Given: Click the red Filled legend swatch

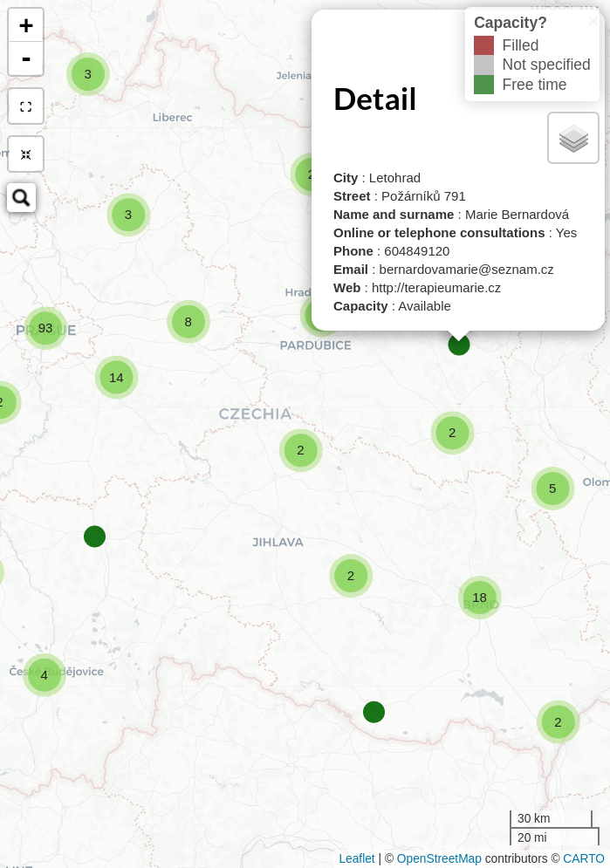Looking at the screenshot, I should 483,45.
